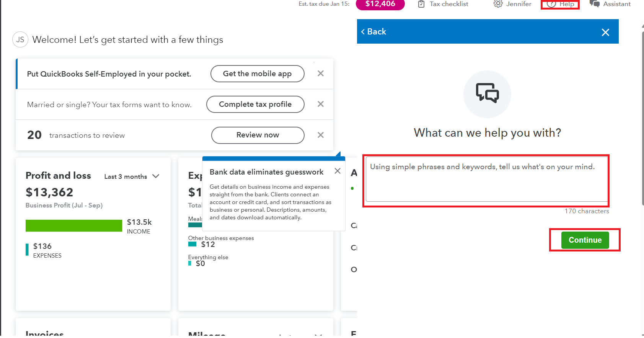Open the Assistant chat bubbles icon
The height and width of the screenshot is (338, 644).
tap(595, 4)
